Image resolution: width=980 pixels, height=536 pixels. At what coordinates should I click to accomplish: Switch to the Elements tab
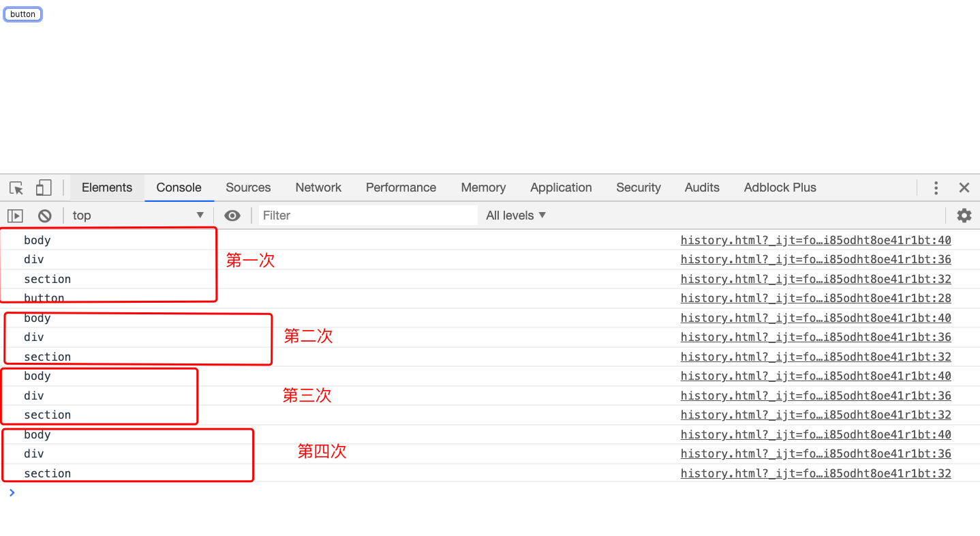click(x=107, y=188)
